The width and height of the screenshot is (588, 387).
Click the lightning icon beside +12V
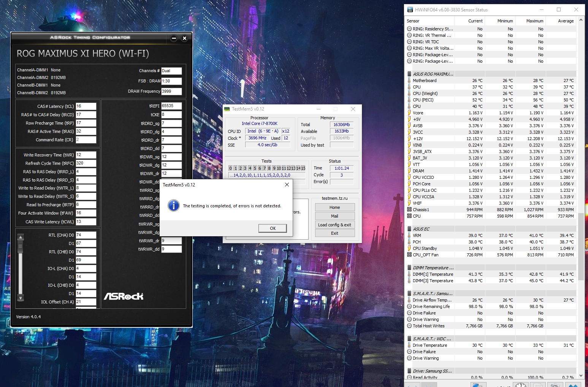coord(409,139)
